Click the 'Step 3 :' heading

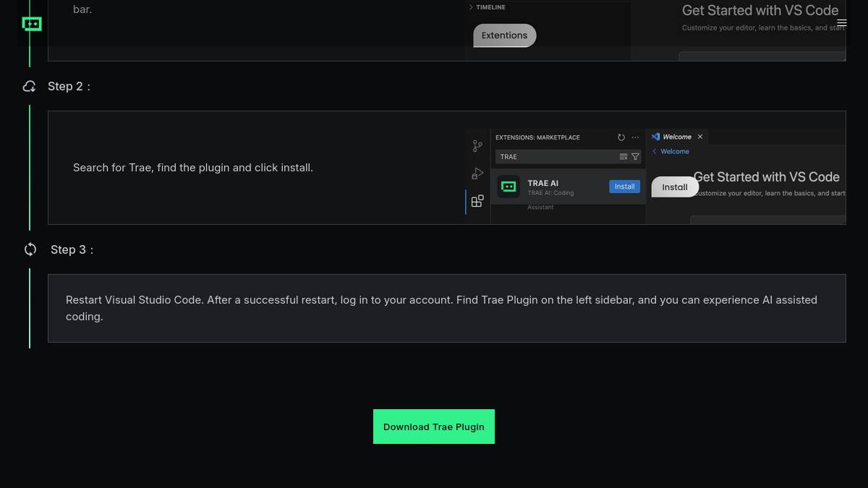point(72,249)
